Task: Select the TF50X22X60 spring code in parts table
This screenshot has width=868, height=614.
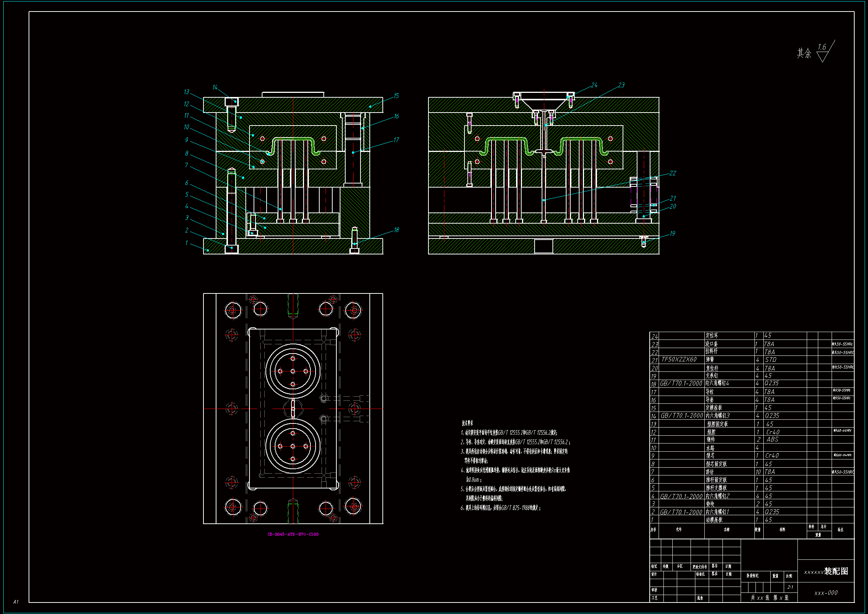Action: 679,360
